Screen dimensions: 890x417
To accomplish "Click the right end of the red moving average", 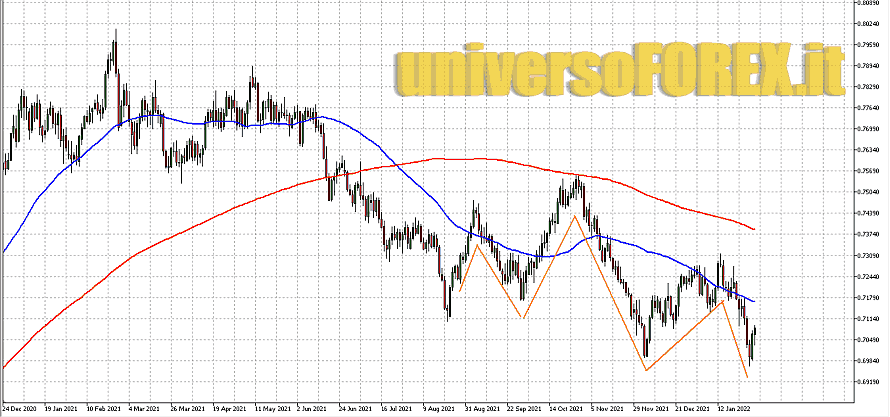I will pyautogui.click(x=753, y=229).
